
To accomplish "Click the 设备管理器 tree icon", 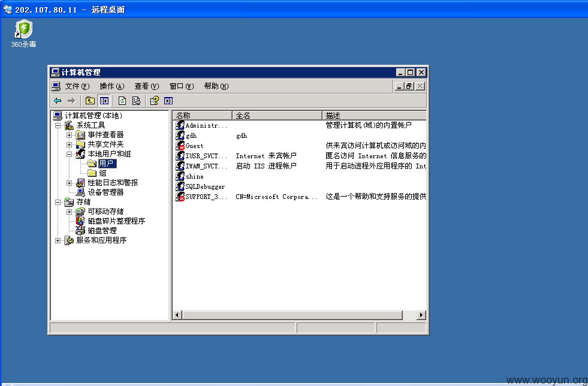I will pos(80,192).
